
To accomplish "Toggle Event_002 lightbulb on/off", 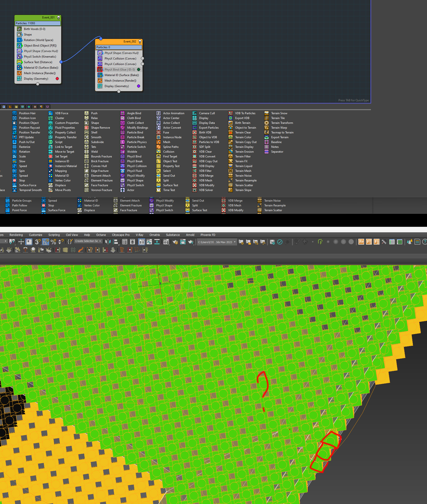I will pos(140,41).
